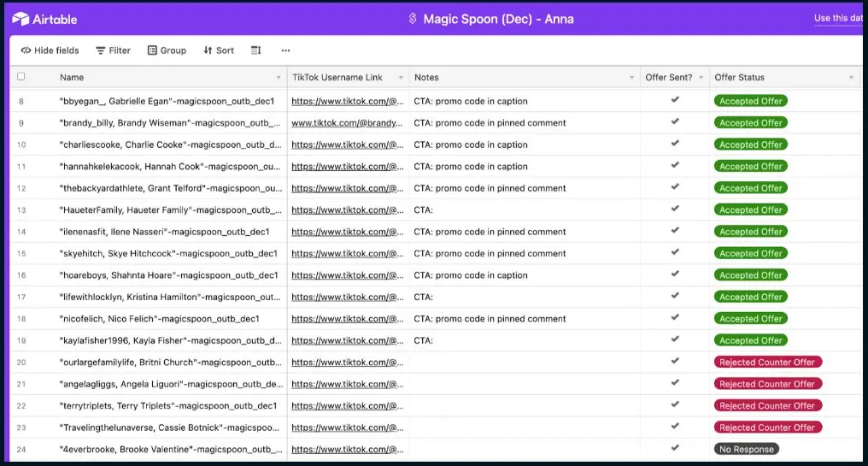
Task: Uncheck Offer Sent for row 8
Action: click(x=675, y=100)
